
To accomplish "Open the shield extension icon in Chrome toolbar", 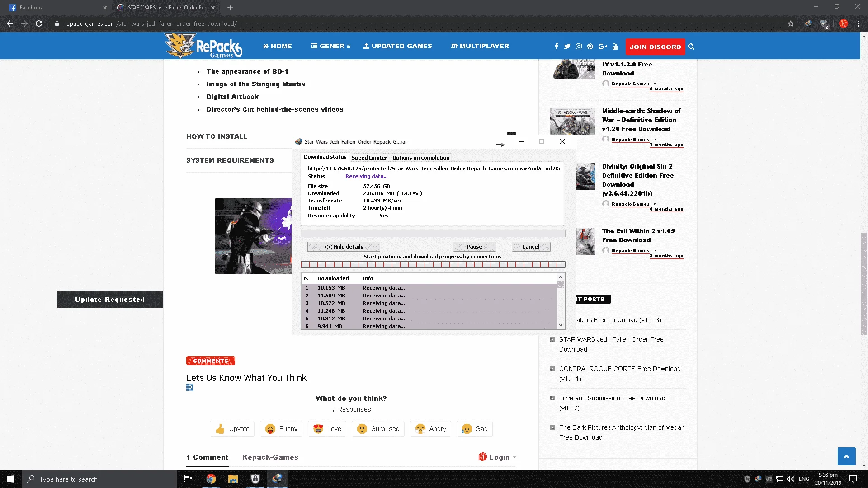I will (x=824, y=23).
